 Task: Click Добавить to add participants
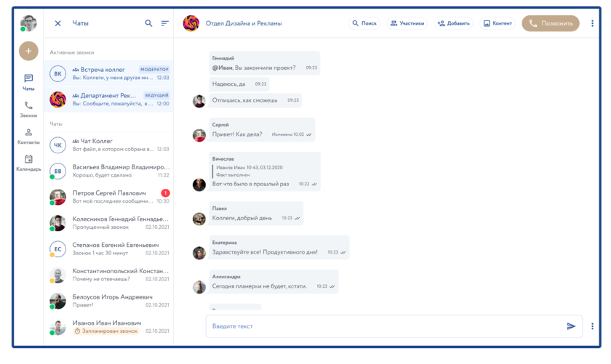(453, 23)
